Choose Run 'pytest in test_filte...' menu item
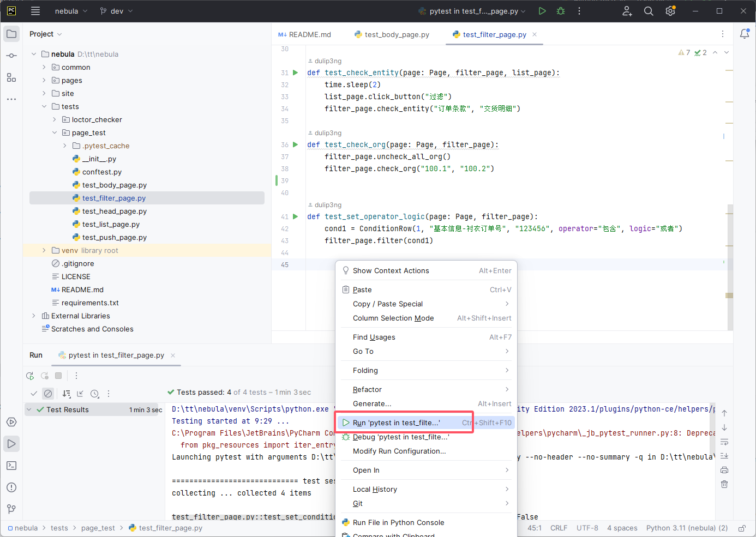Screen dimensions: 756x537 (x=427, y=423)
